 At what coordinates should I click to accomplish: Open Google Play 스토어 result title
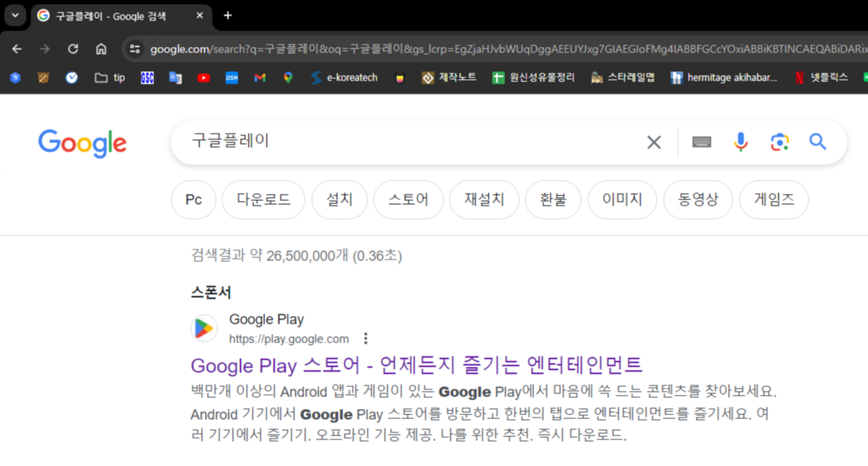point(416,365)
